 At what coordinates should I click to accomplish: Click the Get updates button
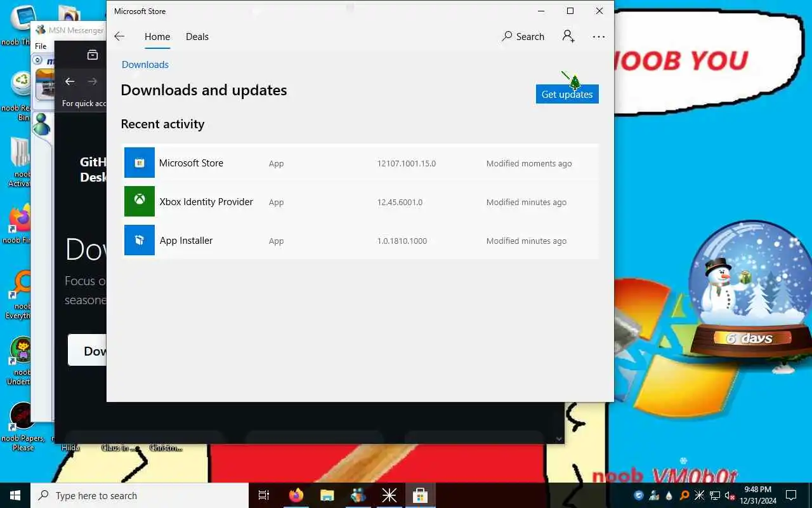[567, 94]
